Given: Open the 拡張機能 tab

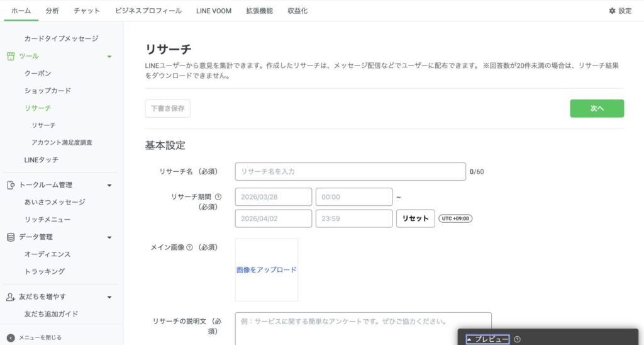Looking at the screenshot, I should pyautogui.click(x=259, y=11).
